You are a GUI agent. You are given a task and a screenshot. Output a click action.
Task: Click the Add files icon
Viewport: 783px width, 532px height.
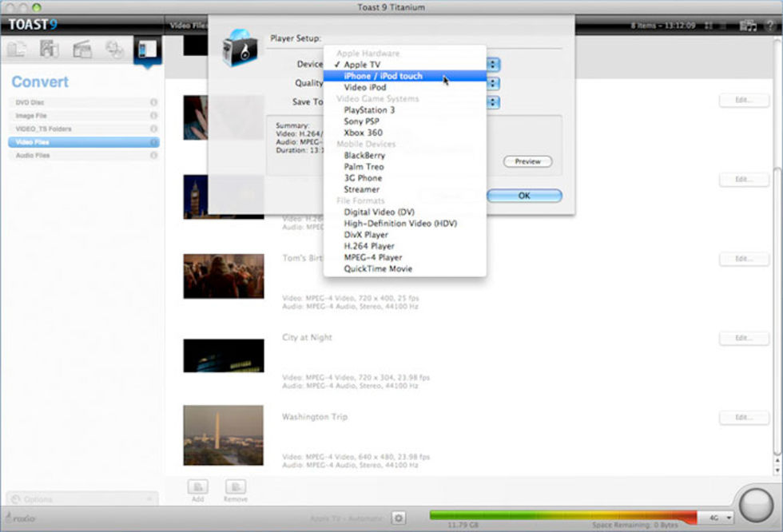[197, 486]
